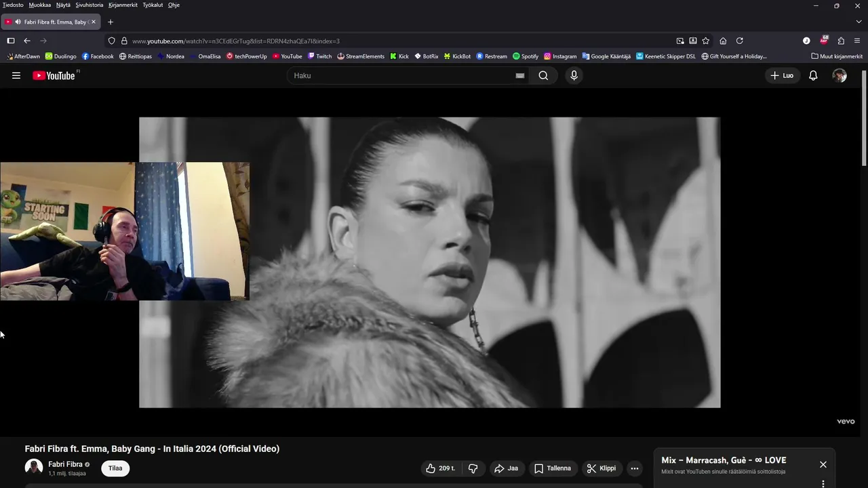Click the search magnifier button

click(543, 75)
